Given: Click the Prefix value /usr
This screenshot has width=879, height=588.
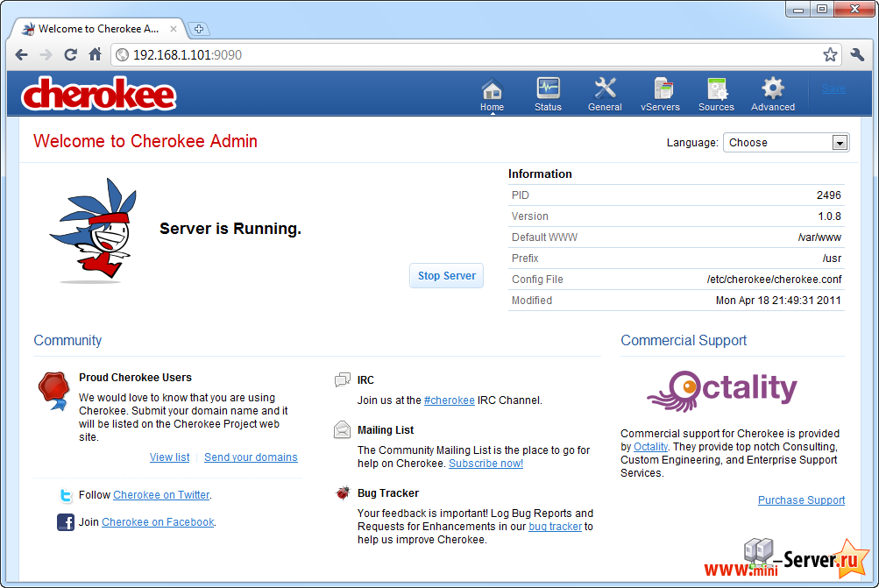Looking at the screenshot, I should [832, 259].
